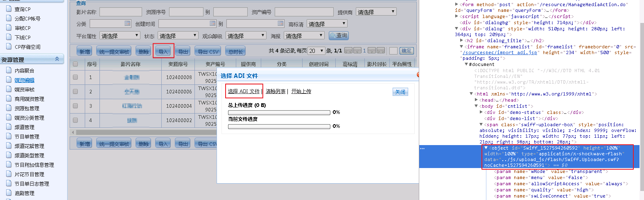Click 资源序号 cell 102400004

179,106
